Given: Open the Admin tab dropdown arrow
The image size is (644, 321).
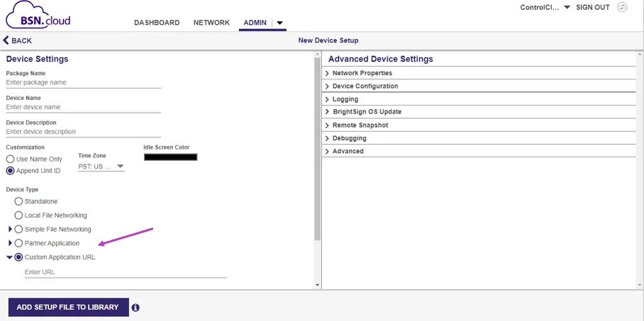Looking at the screenshot, I should [x=279, y=23].
